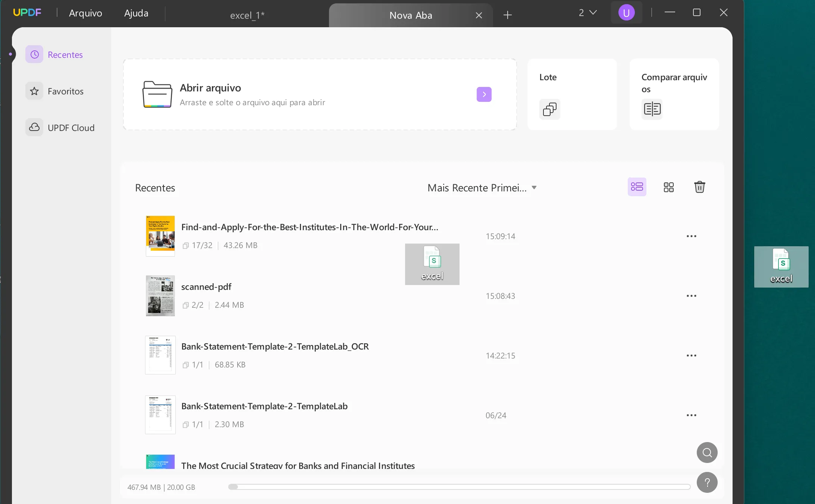The width and height of the screenshot is (815, 504).
Task: Minimize the UPDF window
Action: click(670, 12)
